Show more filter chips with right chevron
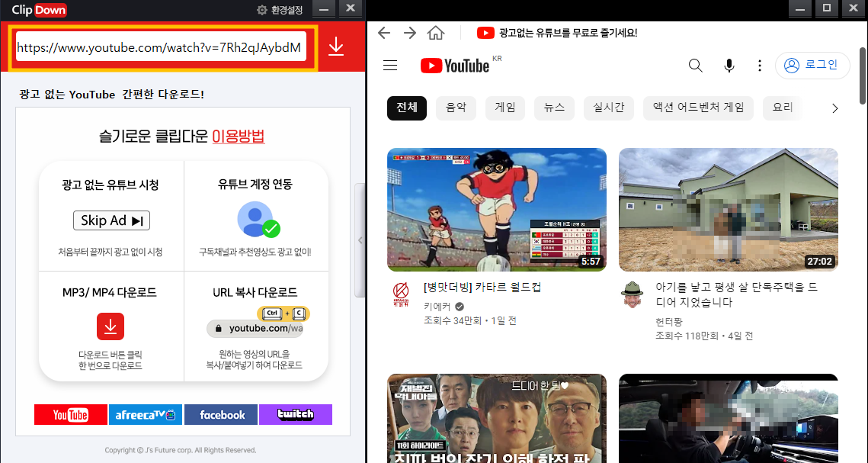Screen dimensions: 868x463 834,108
